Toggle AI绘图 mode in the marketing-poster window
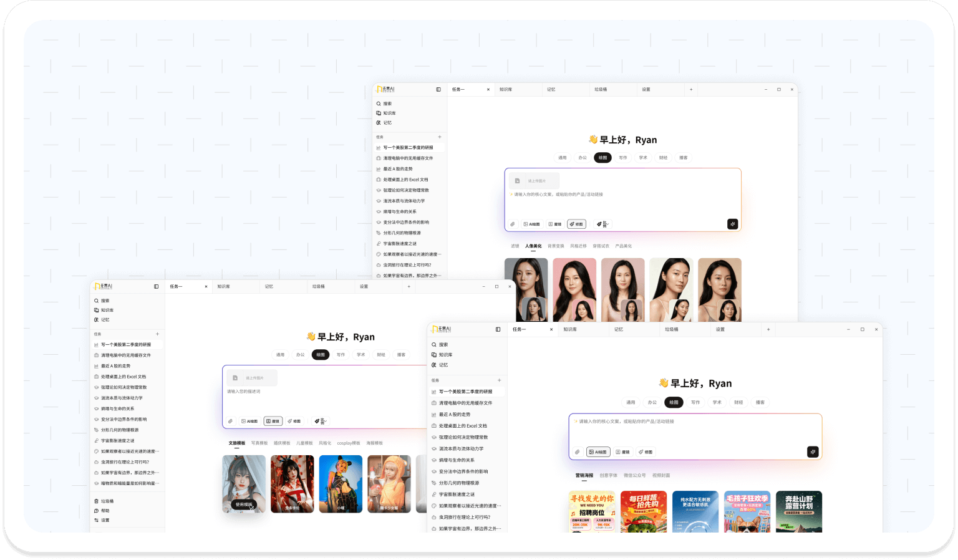958x560 pixels. [598, 452]
